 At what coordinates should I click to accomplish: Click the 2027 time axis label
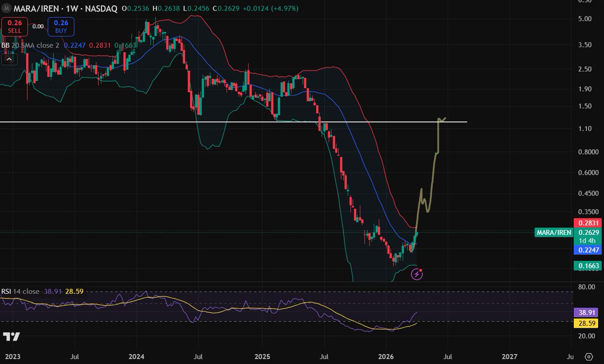tap(509, 356)
